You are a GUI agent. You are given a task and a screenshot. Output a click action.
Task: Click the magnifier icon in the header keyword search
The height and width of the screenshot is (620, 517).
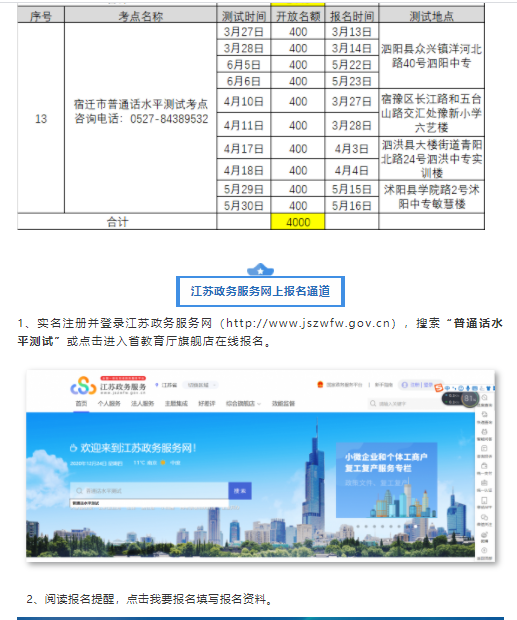[x=373, y=403]
